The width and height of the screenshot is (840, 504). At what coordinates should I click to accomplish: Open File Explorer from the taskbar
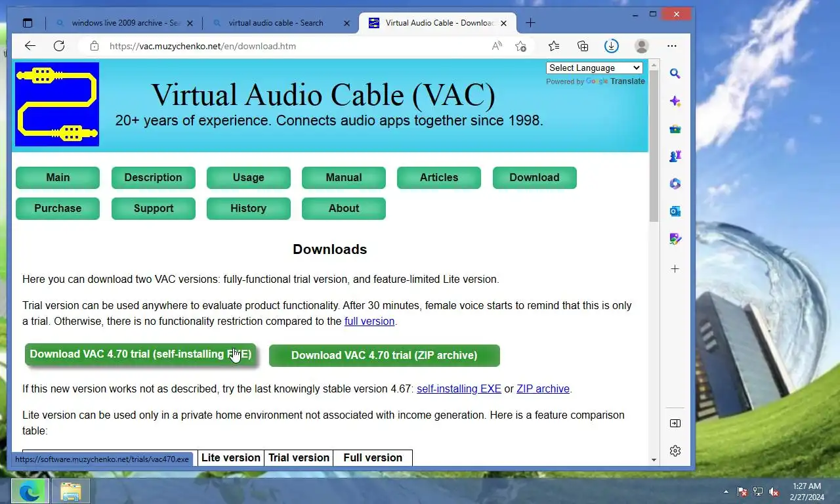70,491
